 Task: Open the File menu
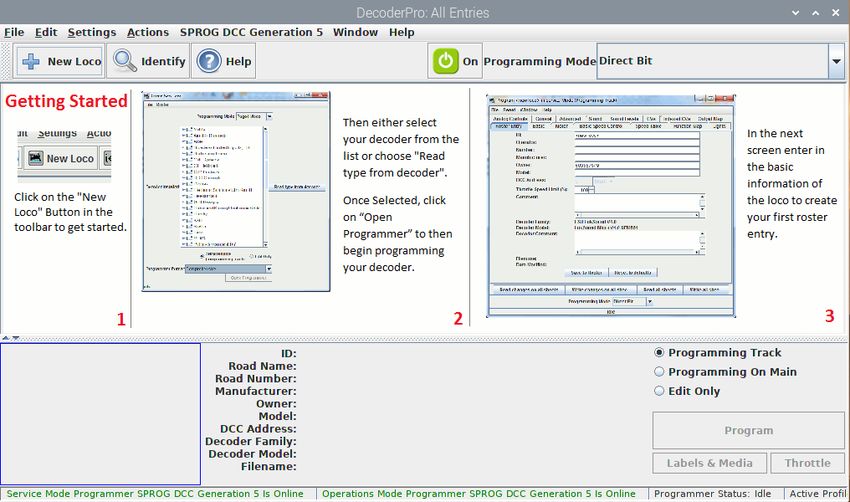coord(14,33)
